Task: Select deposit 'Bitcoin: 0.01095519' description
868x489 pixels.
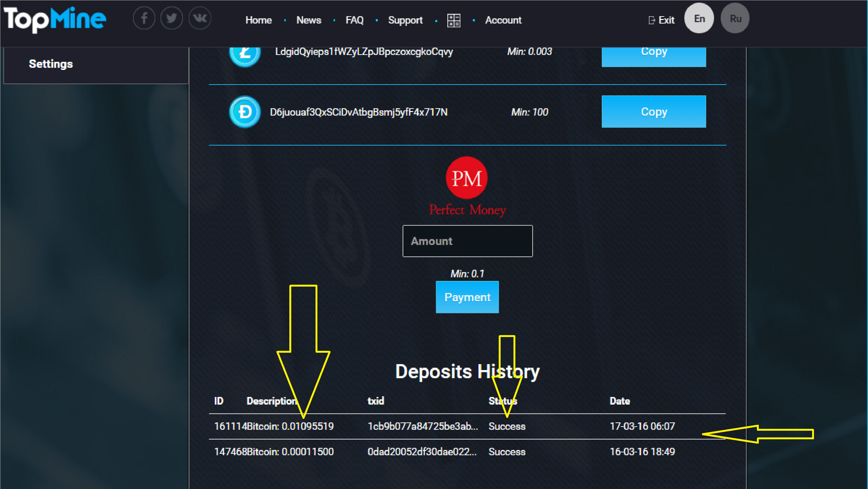Action: (290, 426)
